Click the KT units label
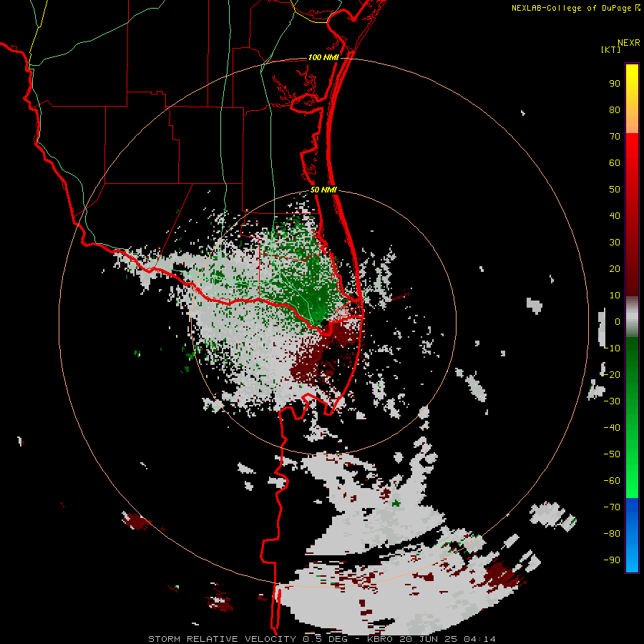Image resolution: width=644 pixels, height=644 pixels. point(611,49)
